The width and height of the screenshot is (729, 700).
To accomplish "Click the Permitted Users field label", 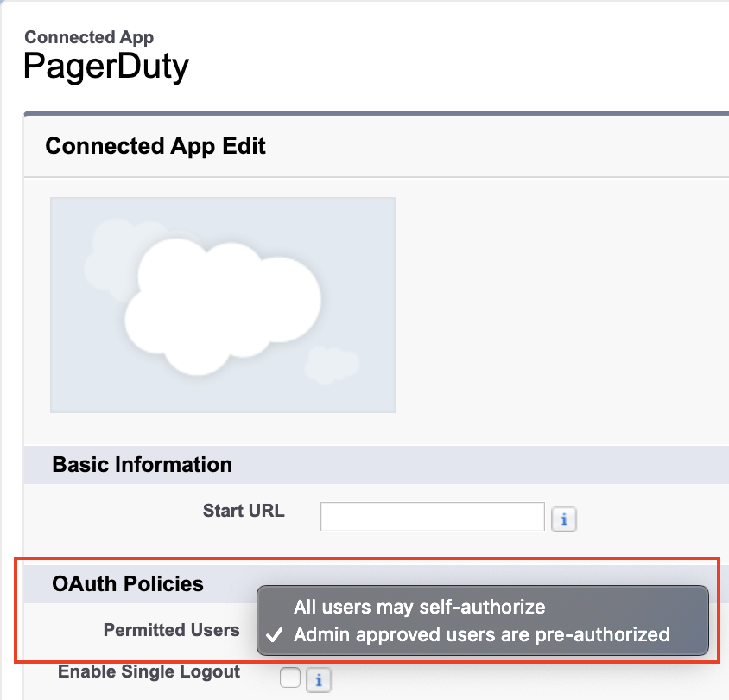I will [169, 630].
